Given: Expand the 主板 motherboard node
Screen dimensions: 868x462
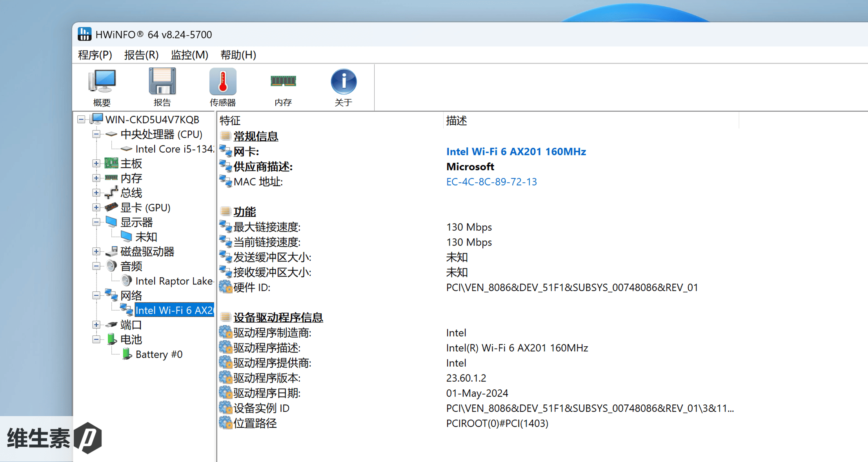Looking at the screenshot, I should 96,164.
